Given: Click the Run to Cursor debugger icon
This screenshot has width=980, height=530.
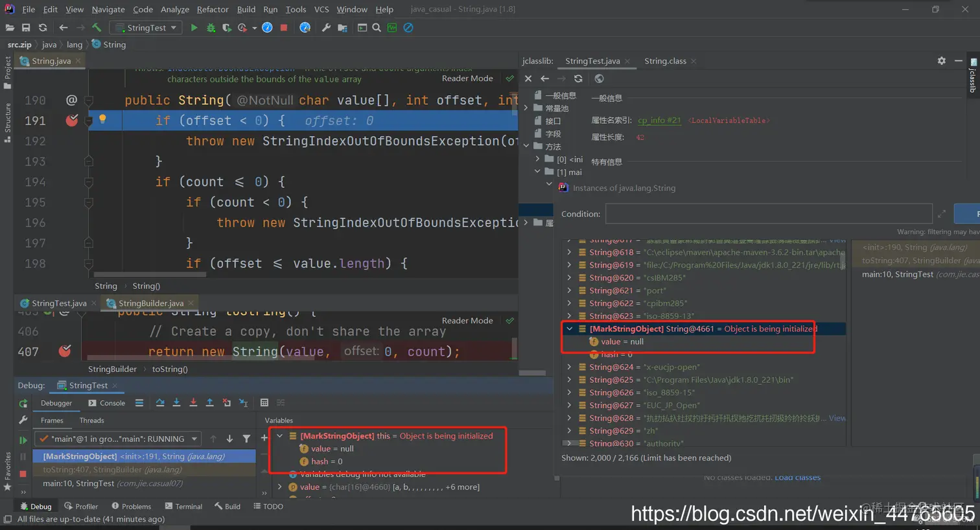Looking at the screenshot, I should point(243,403).
